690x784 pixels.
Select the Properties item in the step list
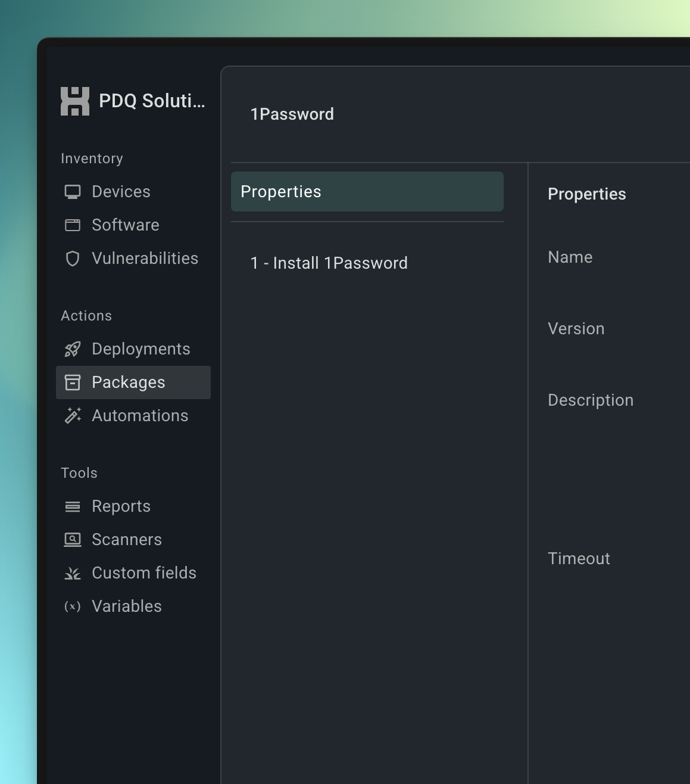pyautogui.click(x=367, y=192)
